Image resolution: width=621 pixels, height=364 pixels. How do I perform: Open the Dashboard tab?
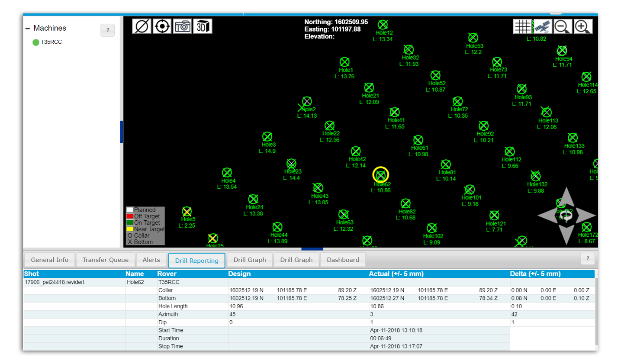point(343,260)
